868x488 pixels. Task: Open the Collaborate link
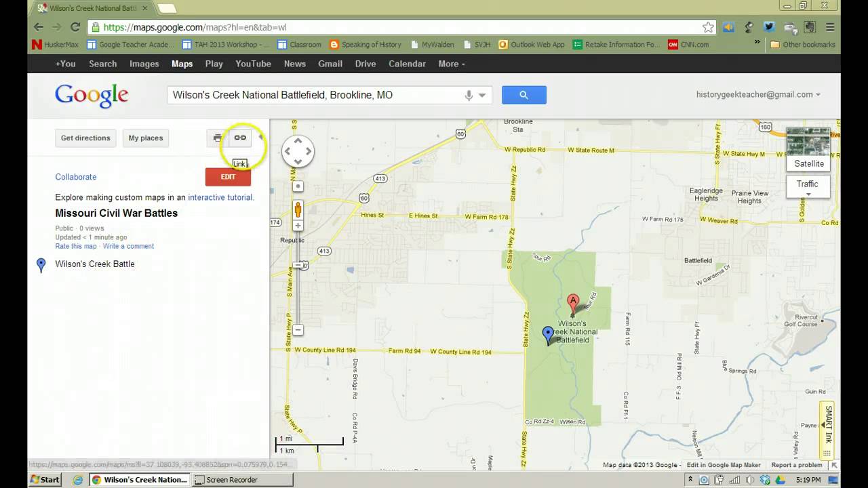(76, 177)
